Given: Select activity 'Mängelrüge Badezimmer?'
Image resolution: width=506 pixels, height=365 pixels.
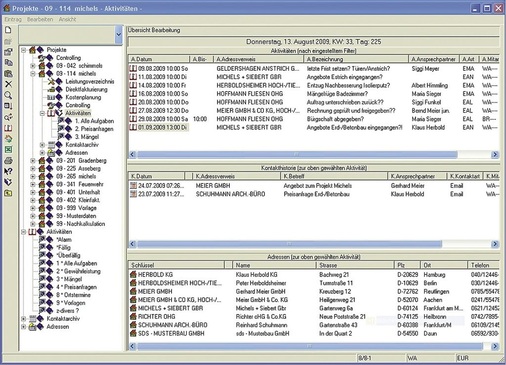Looking at the screenshot, I should (x=313, y=94).
